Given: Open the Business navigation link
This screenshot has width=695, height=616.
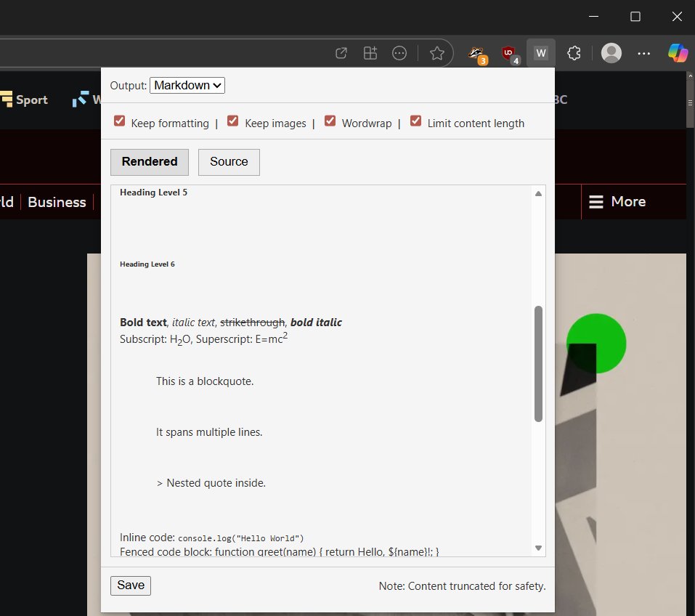Looking at the screenshot, I should (x=57, y=202).
